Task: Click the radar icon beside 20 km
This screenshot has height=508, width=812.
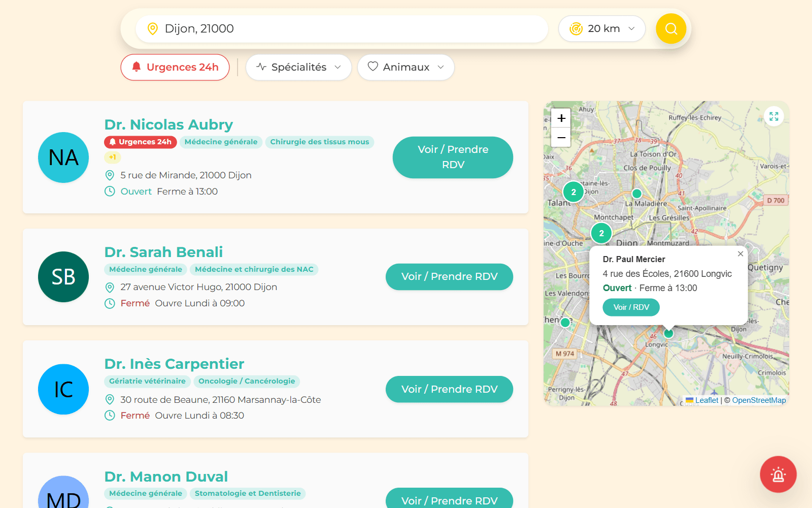Action: tap(576, 28)
